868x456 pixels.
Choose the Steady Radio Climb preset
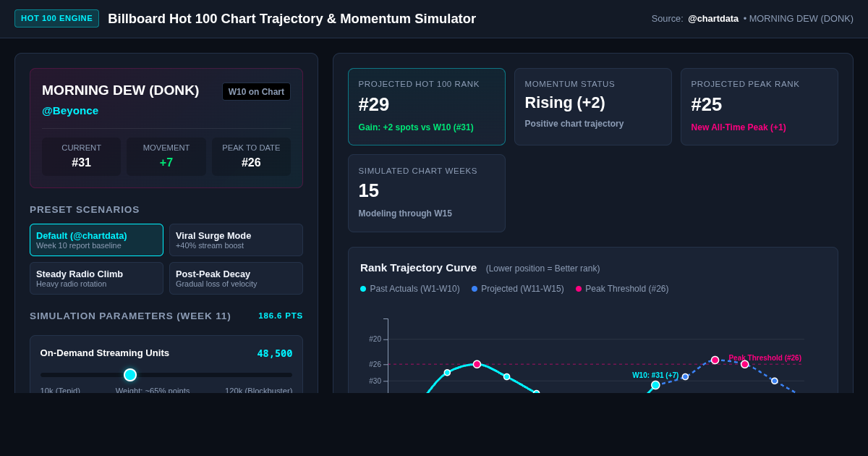pyautogui.click(x=96, y=278)
